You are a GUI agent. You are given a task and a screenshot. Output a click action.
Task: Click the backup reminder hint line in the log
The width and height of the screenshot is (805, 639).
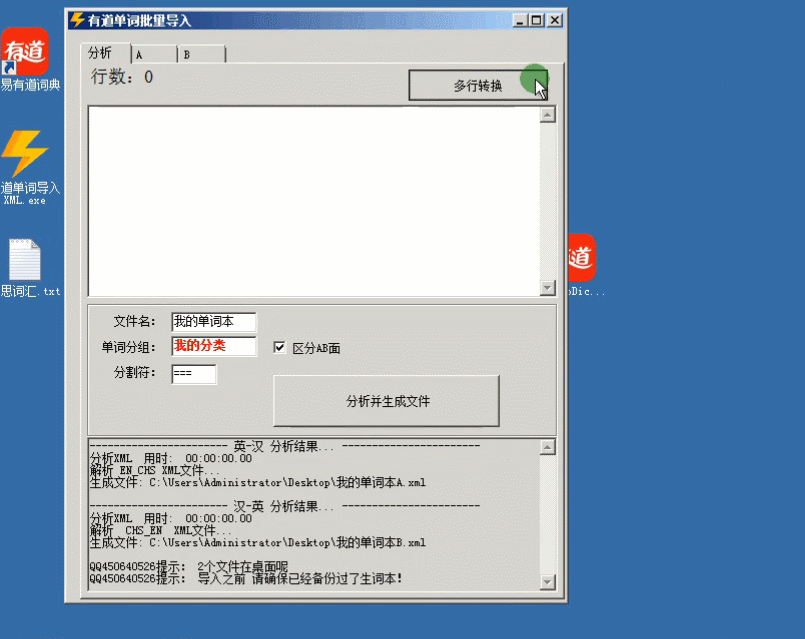[246, 579]
